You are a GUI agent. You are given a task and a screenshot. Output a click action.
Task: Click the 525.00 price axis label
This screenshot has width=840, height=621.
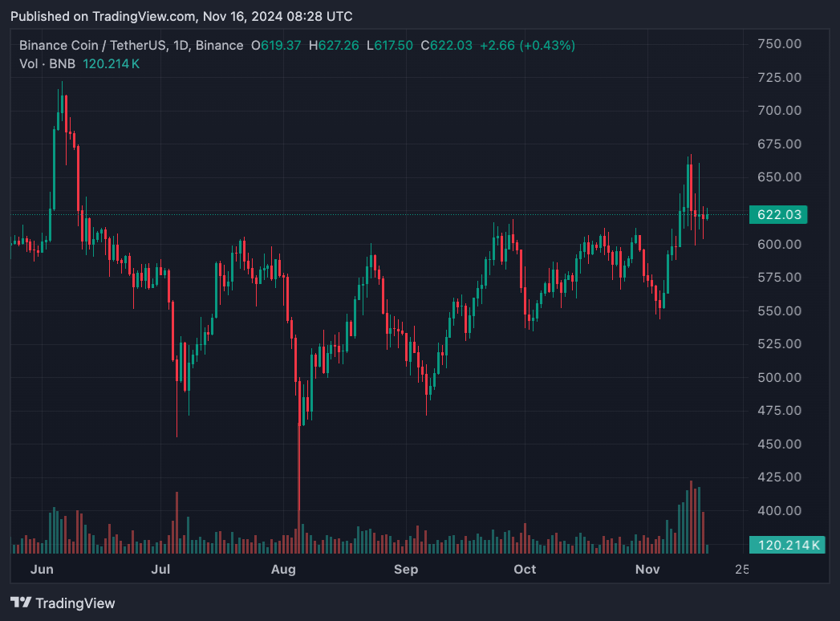click(x=780, y=344)
